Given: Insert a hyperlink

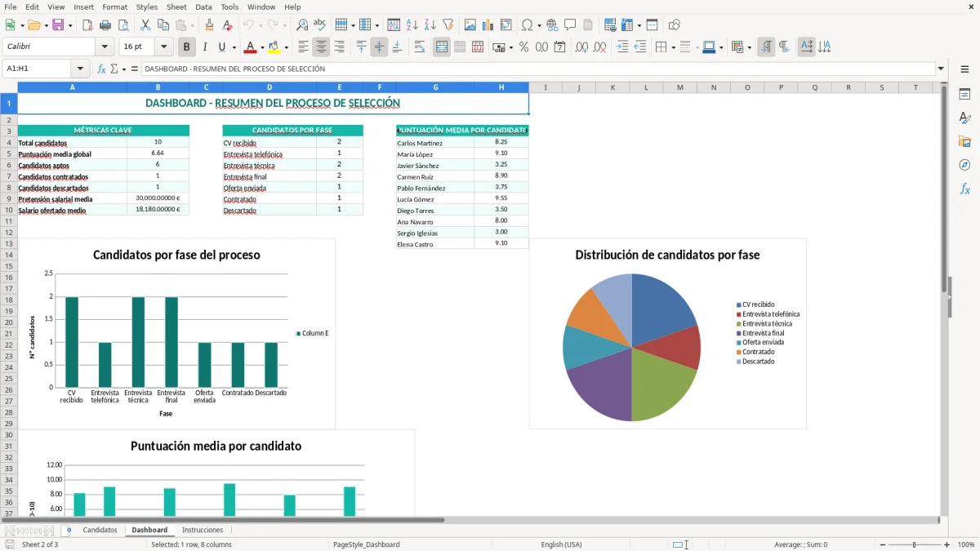Looking at the screenshot, I should [x=552, y=25].
